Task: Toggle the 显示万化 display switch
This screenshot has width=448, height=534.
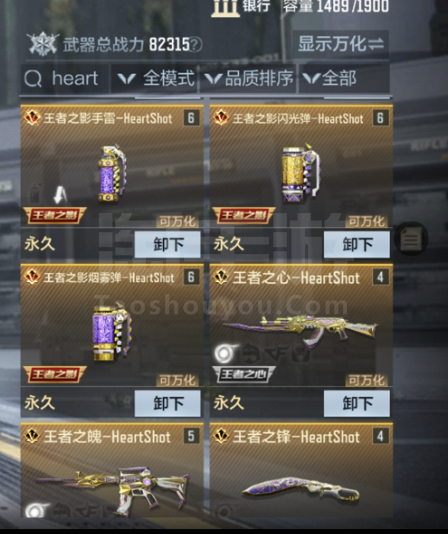Action: coord(341,44)
